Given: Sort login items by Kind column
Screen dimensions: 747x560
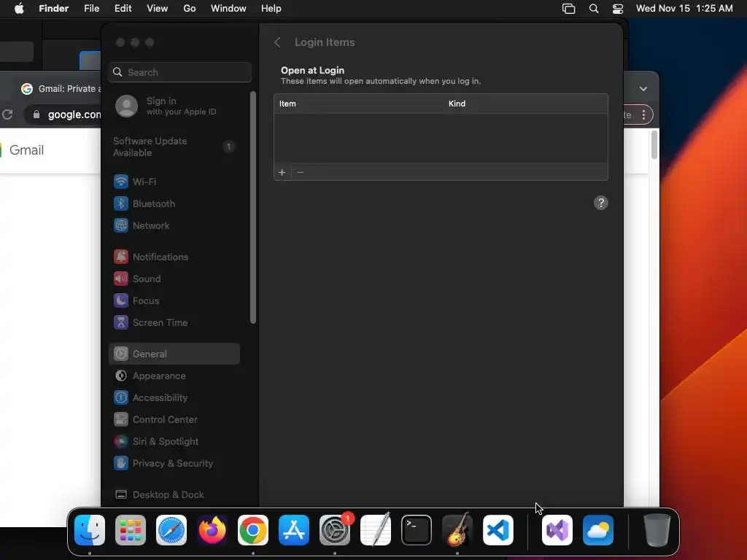Looking at the screenshot, I should (x=457, y=104).
